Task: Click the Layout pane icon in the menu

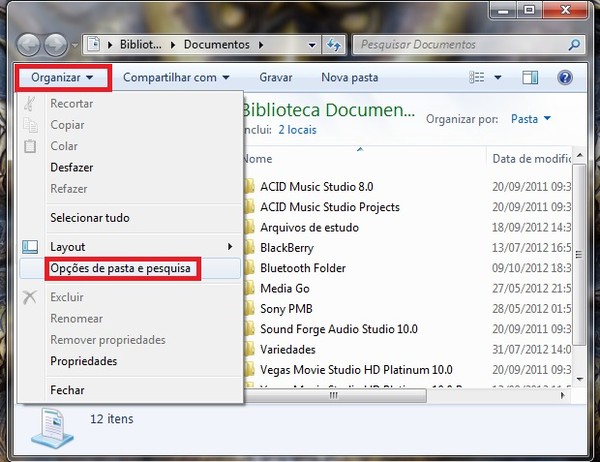Action: (x=30, y=247)
